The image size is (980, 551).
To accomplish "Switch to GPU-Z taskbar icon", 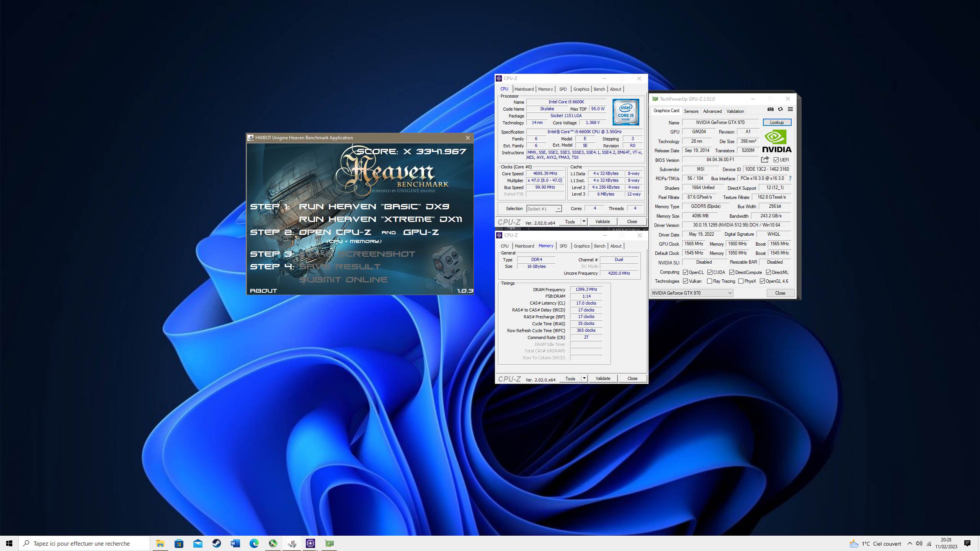I will (329, 543).
